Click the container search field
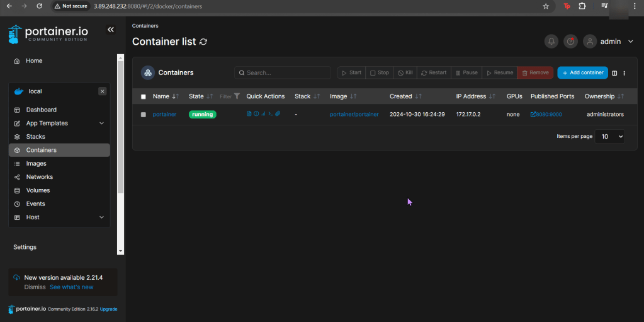The width and height of the screenshot is (644, 322). (283, 73)
